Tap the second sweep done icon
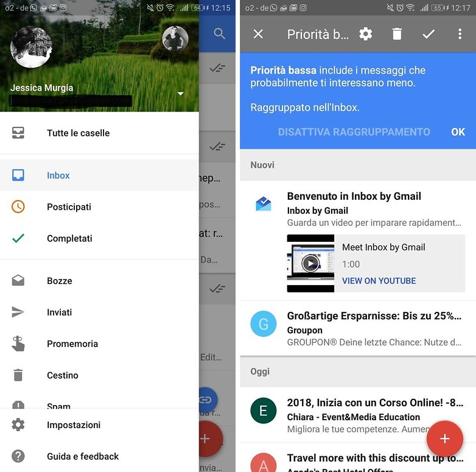The height and width of the screenshot is (472, 476). click(x=217, y=147)
